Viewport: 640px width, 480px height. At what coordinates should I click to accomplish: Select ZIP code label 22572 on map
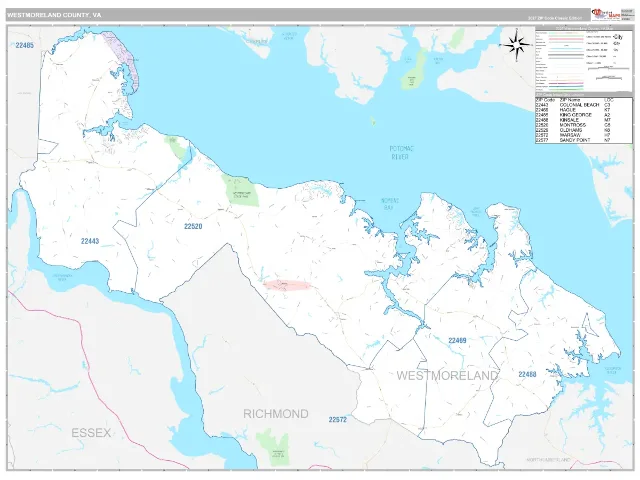tap(338, 420)
